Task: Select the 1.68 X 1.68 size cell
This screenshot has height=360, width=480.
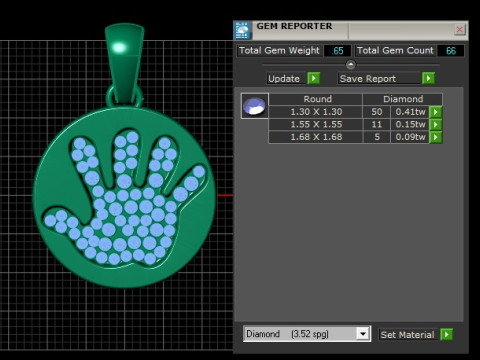Action: [316, 137]
